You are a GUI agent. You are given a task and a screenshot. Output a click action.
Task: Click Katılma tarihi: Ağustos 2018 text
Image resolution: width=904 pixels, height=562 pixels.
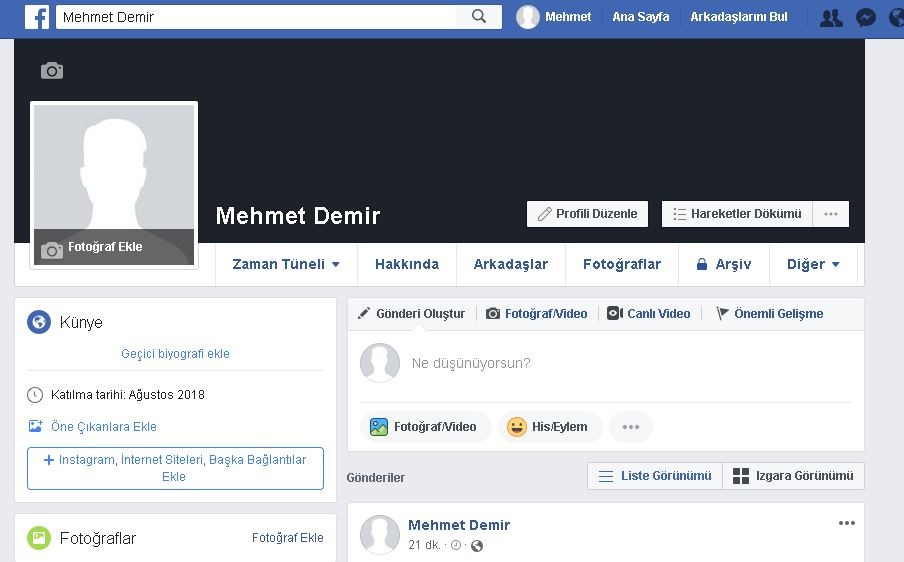click(x=127, y=395)
